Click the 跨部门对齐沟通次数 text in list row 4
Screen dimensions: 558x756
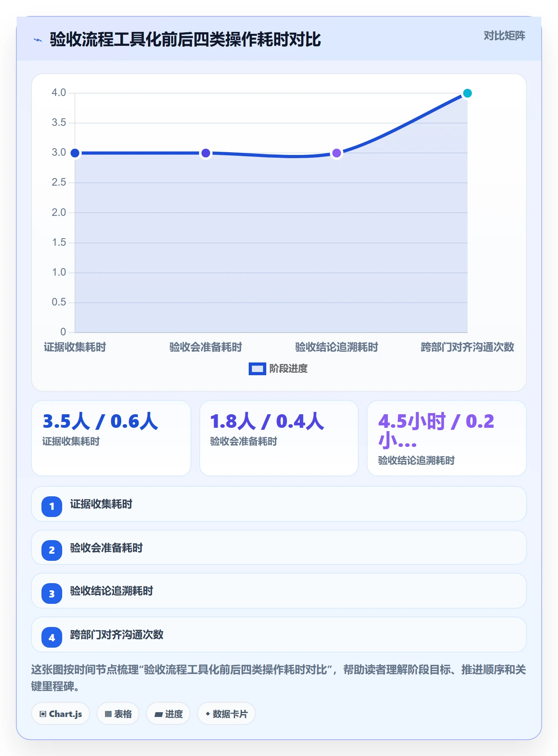[x=117, y=635]
